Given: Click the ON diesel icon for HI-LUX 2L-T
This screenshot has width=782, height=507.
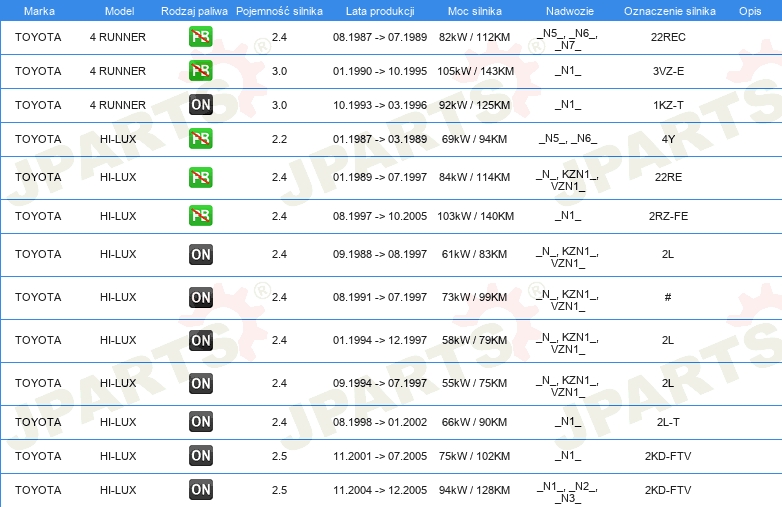Looking at the screenshot, I should (200, 422).
